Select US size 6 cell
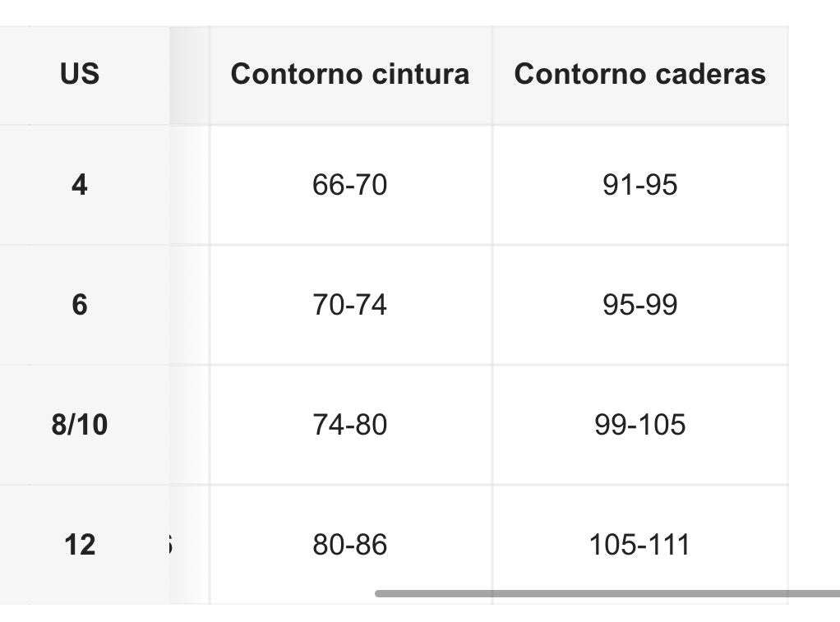This screenshot has width=840, height=622. coord(80,305)
